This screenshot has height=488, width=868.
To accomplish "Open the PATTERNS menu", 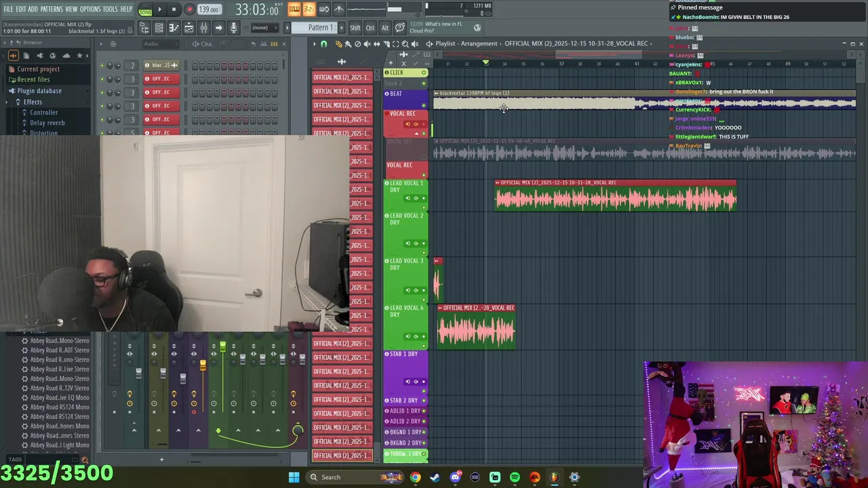I will tap(52, 9).
